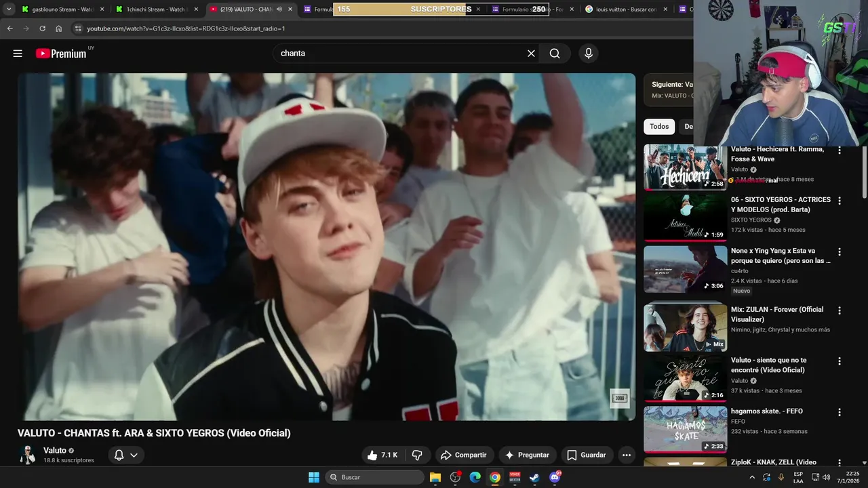The image size is (868, 488).
Task: Click the taskbar Buscar search box
Action: [374, 477]
